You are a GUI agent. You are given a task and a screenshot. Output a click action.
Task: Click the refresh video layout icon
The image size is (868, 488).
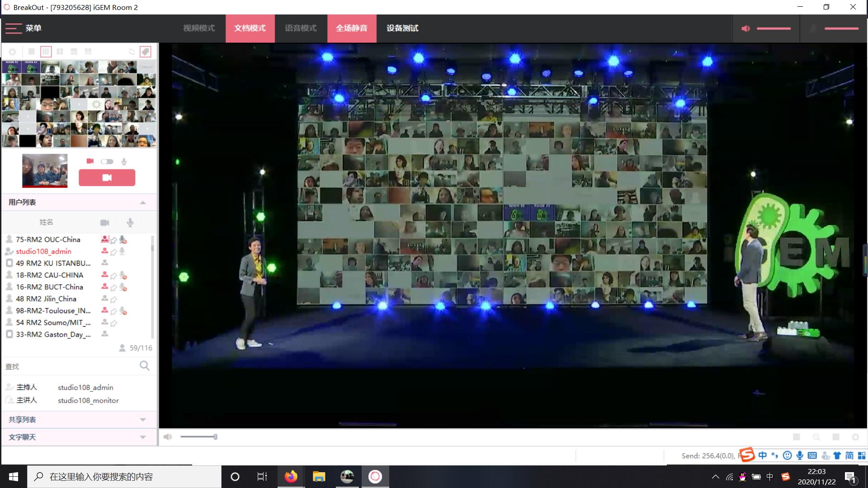[x=132, y=52]
